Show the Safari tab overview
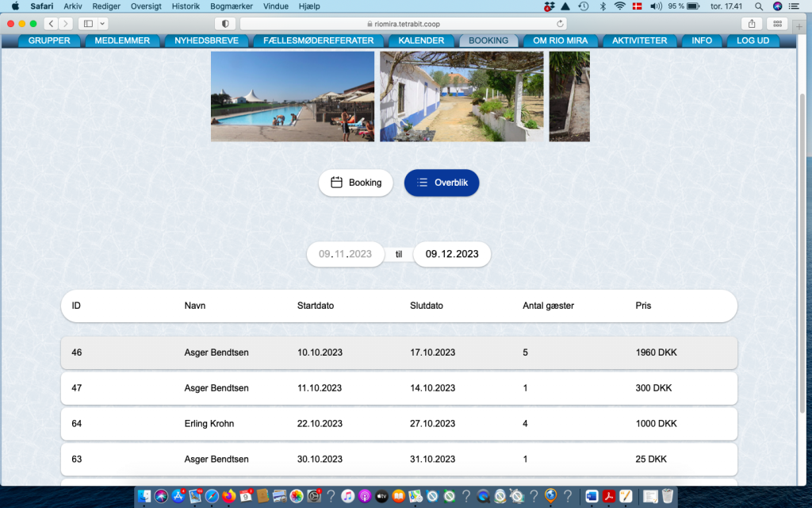 coord(776,24)
